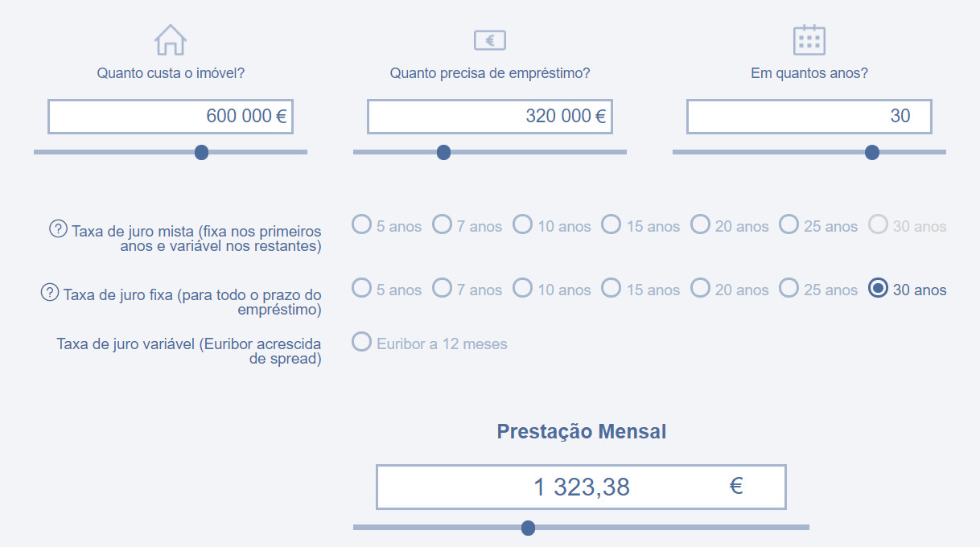Open help icon for Taxa de juro fixa
This screenshot has height=547, width=980.
(50, 293)
